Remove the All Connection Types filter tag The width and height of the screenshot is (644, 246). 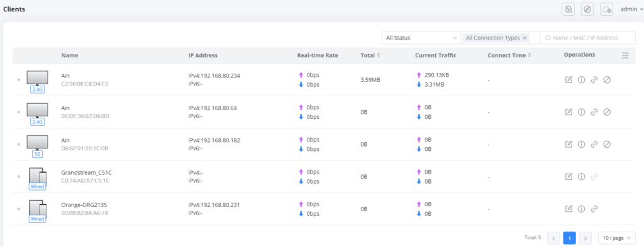pyautogui.click(x=525, y=38)
